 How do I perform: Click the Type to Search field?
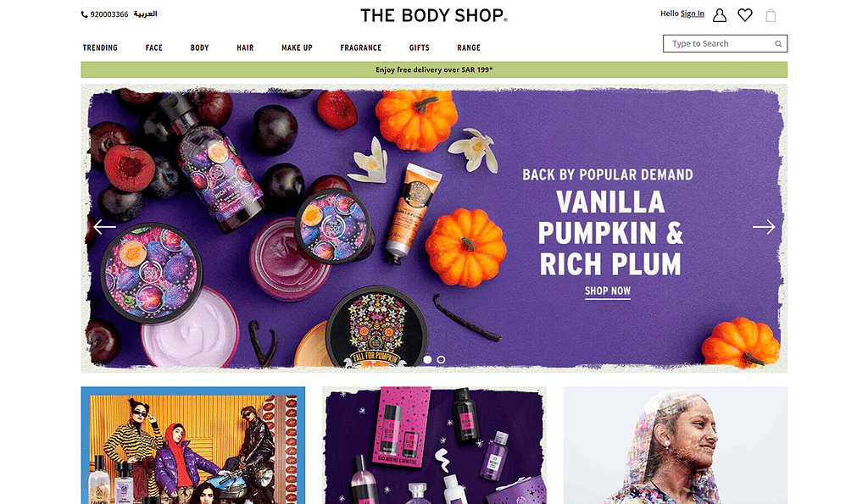726,44
